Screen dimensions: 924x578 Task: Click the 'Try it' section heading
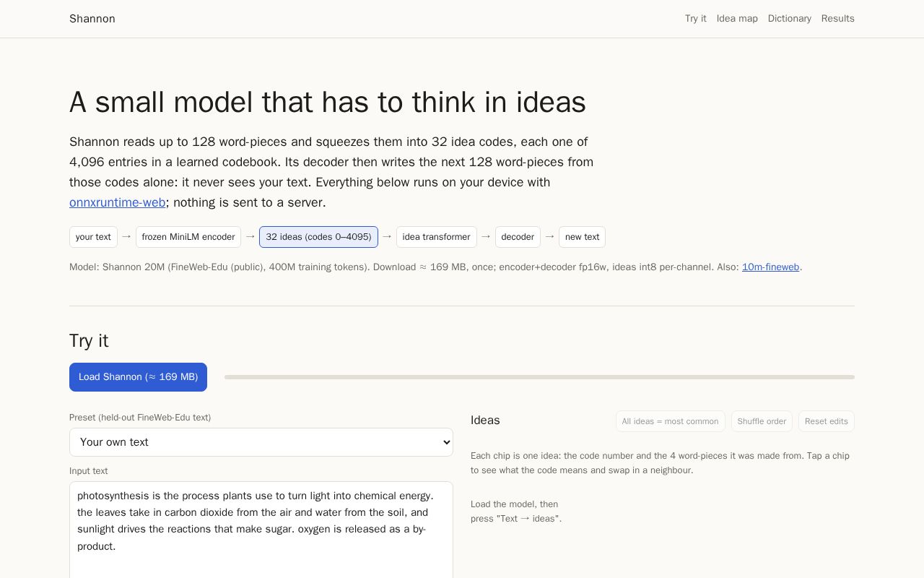pos(89,341)
